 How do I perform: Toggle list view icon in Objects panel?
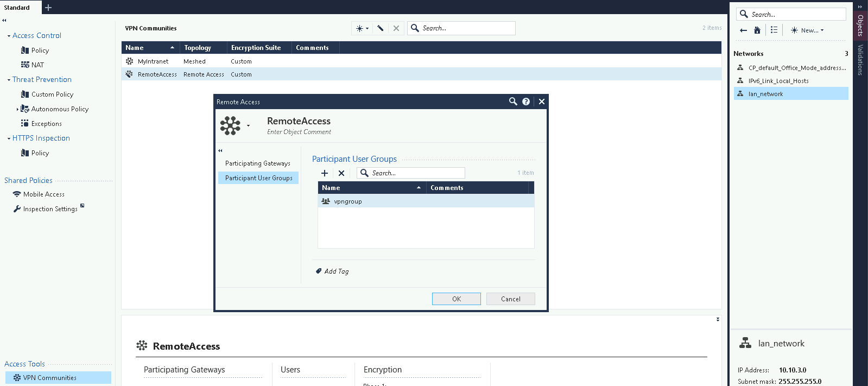click(774, 30)
